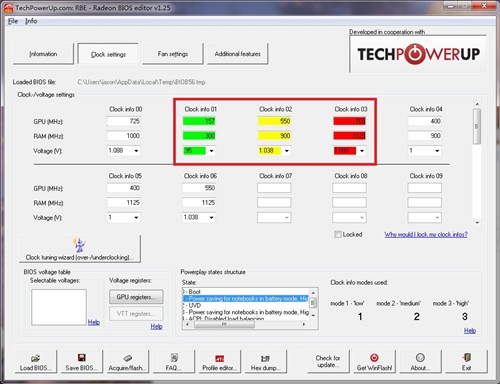
Task: Click the yellow Clock info 02 RAM field
Action: (x=274, y=136)
